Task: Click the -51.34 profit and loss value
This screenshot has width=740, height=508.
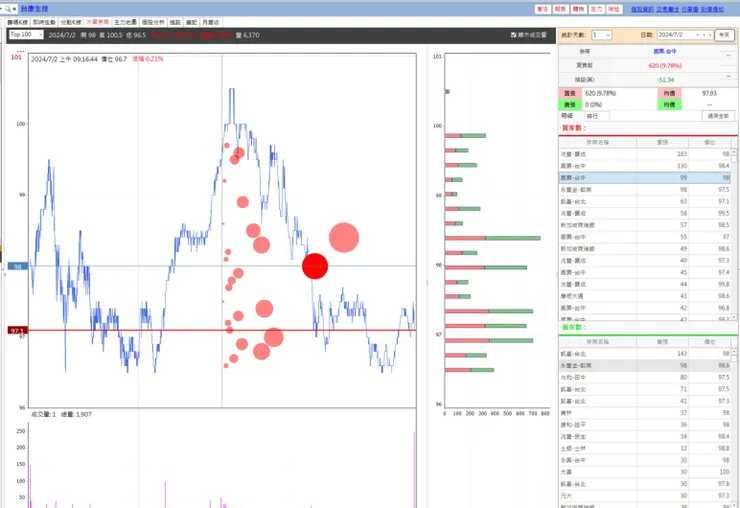Action: pyautogui.click(x=665, y=80)
